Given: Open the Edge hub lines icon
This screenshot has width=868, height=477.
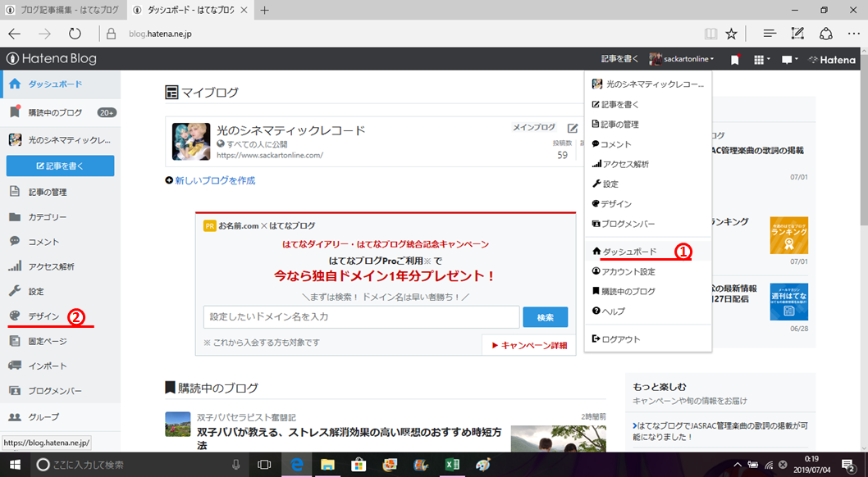Looking at the screenshot, I should click(x=770, y=34).
